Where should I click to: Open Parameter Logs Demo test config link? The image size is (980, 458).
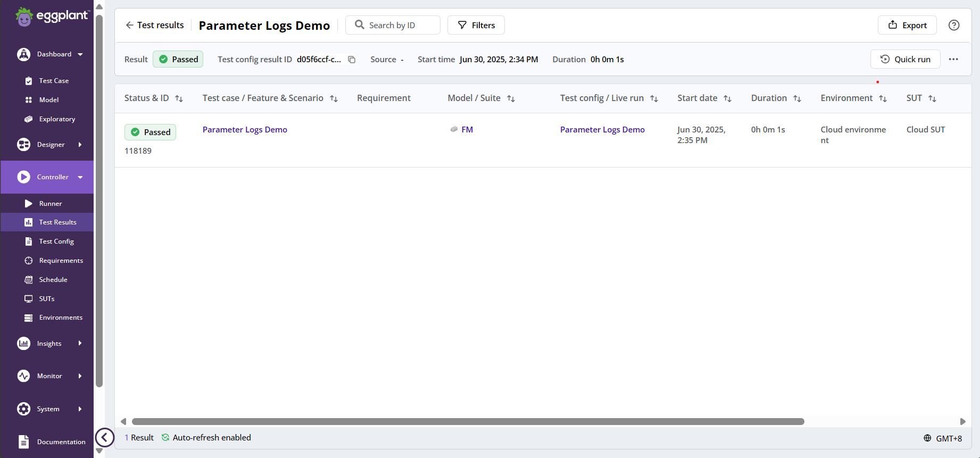tap(602, 130)
